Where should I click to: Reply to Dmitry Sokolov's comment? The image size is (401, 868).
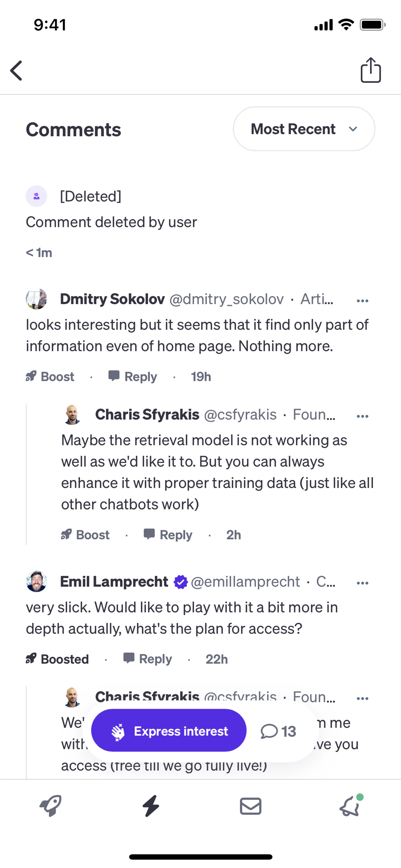(x=133, y=376)
